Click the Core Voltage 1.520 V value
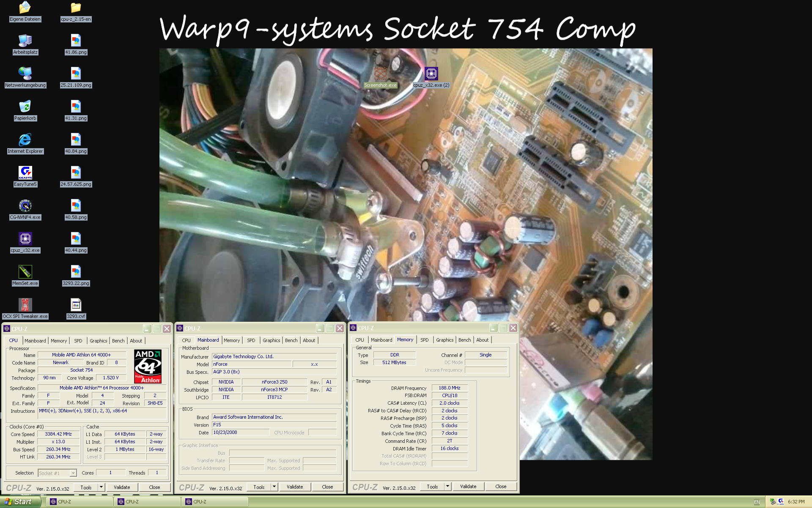The height and width of the screenshot is (508, 812). [x=111, y=378]
